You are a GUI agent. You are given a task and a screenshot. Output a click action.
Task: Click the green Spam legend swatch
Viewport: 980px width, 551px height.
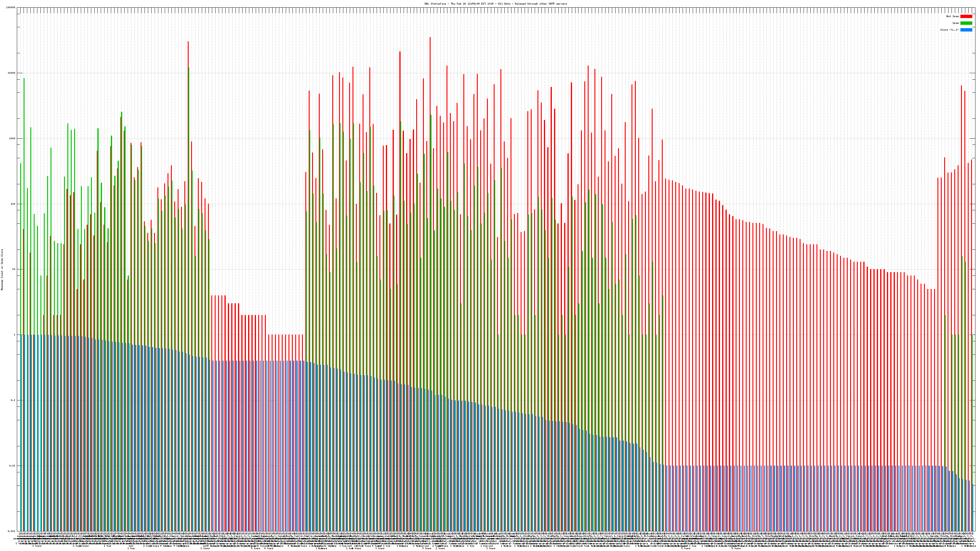pos(966,23)
